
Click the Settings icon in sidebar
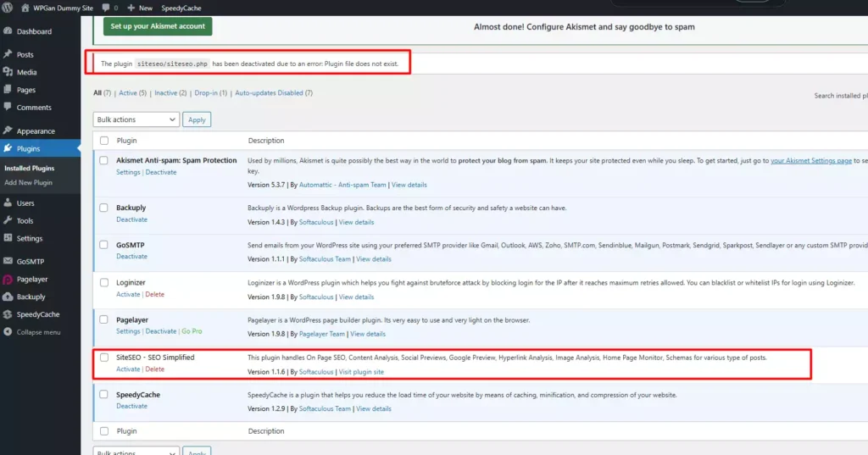coord(8,238)
